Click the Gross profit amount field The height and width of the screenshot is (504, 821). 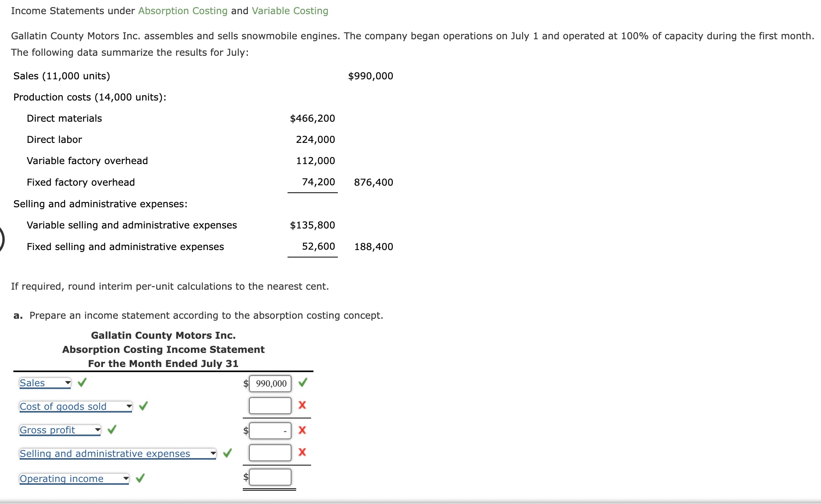269,430
